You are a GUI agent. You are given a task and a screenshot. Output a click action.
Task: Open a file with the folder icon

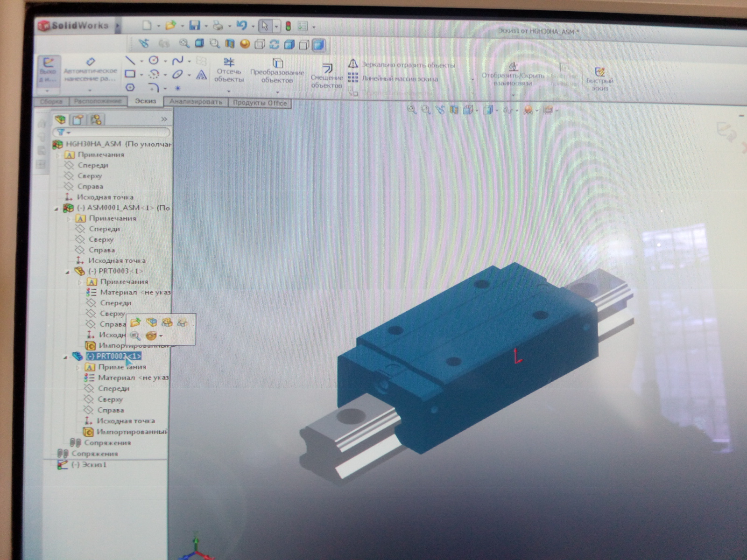[170, 25]
